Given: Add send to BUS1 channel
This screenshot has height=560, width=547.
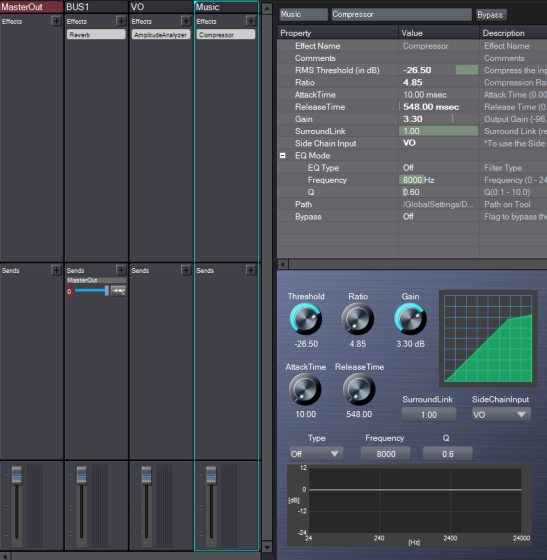Looking at the screenshot, I should [121, 270].
